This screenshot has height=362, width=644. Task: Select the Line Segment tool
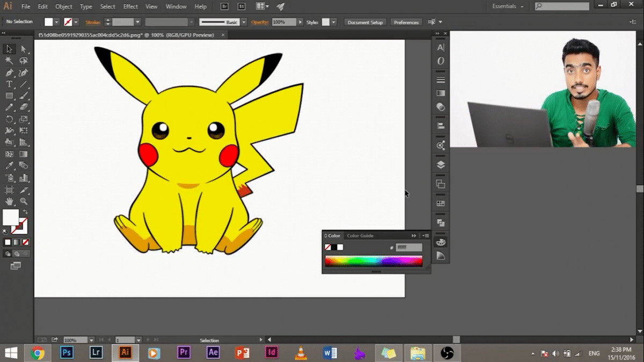[24, 84]
